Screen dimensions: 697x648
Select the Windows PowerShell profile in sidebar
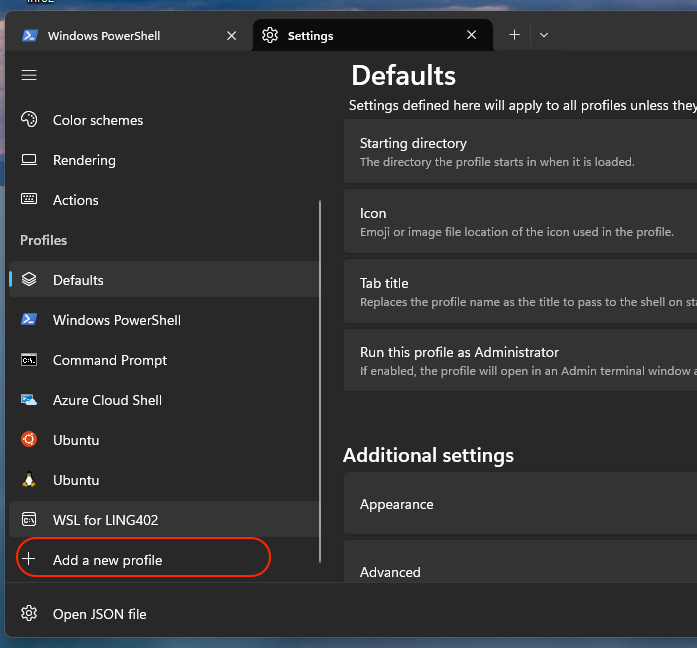point(164,320)
